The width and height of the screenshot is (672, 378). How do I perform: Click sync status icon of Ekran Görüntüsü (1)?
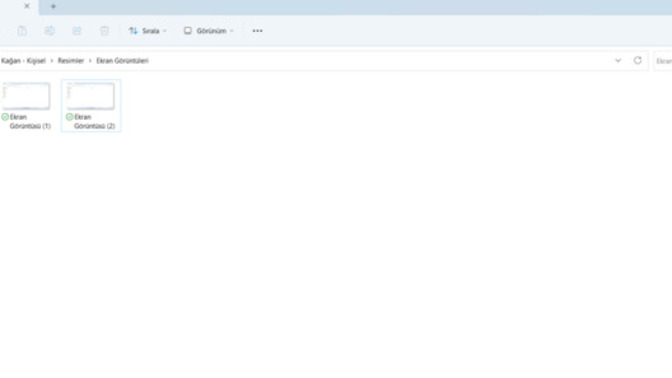click(x=5, y=117)
